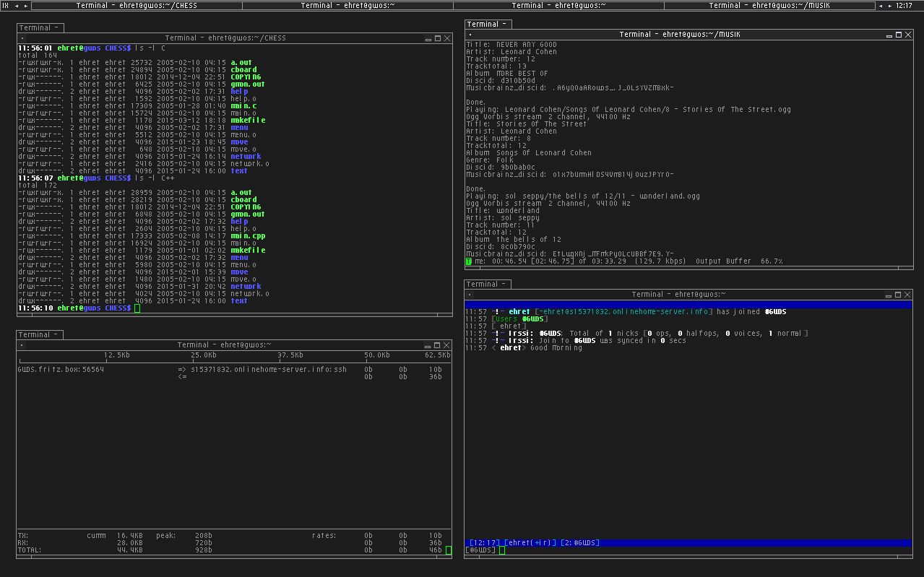Viewport: 924px width, 577px height.
Task: Toggle the stick button on the ~/CHESS window
Action: pyautogui.click(x=22, y=38)
